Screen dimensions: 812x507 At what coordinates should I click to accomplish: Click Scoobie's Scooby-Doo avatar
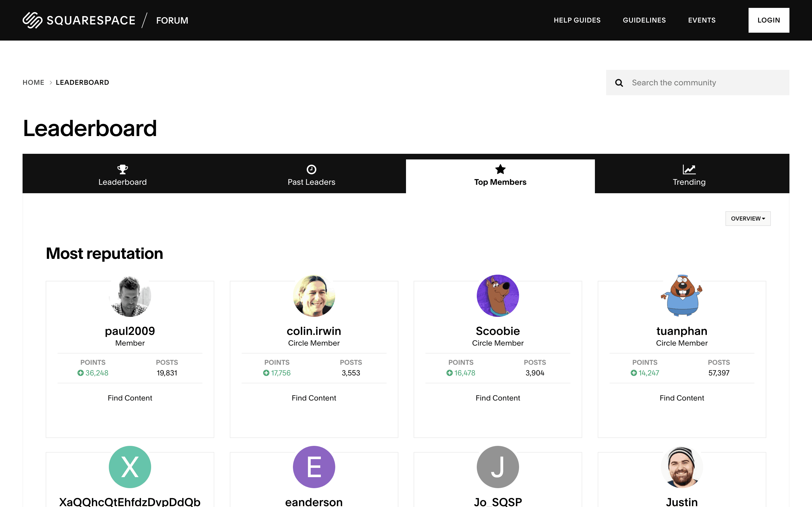(x=498, y=295)
